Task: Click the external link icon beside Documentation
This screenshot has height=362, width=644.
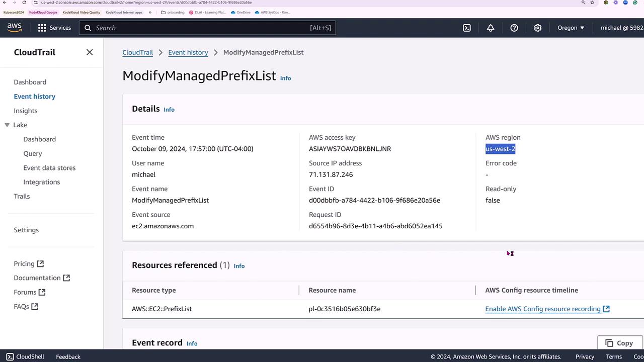Action: (66, 278)
